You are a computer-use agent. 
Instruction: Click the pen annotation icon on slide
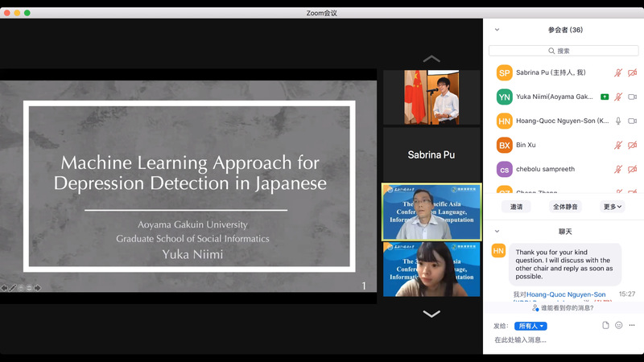click(x=13, y=287)
